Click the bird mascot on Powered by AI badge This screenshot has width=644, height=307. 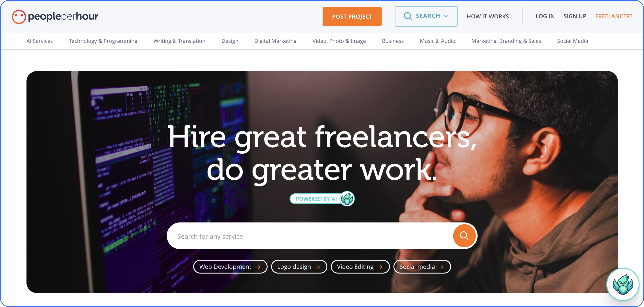click(347, 199)
